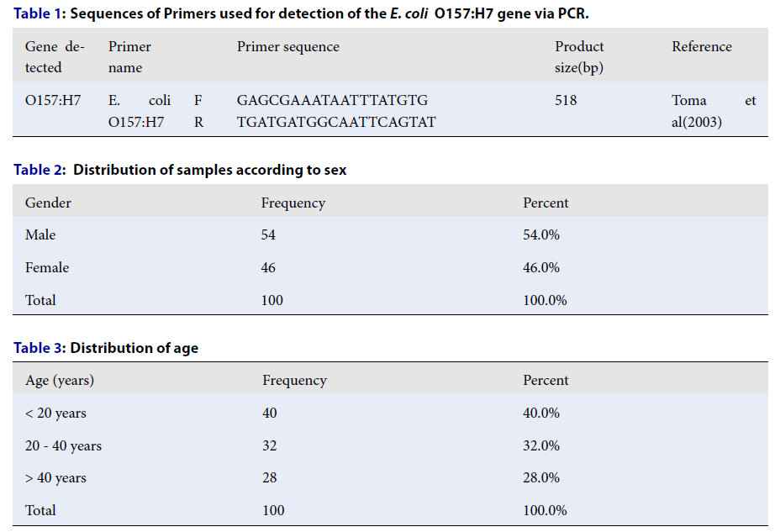Click the "Gender" column header
This screenshot has width=775, height=532.
pos(48,203)
